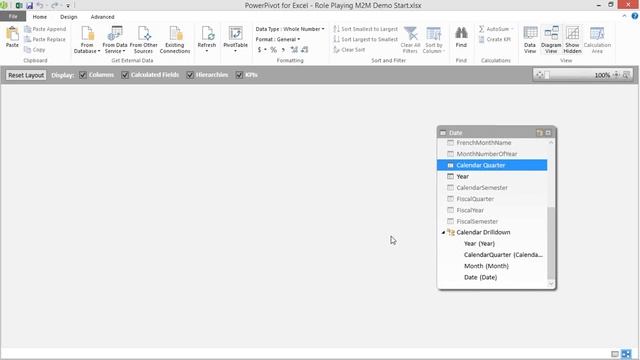The image size is (640, 360).
Task: Click Paste Replace
Action: pos(45,39)
